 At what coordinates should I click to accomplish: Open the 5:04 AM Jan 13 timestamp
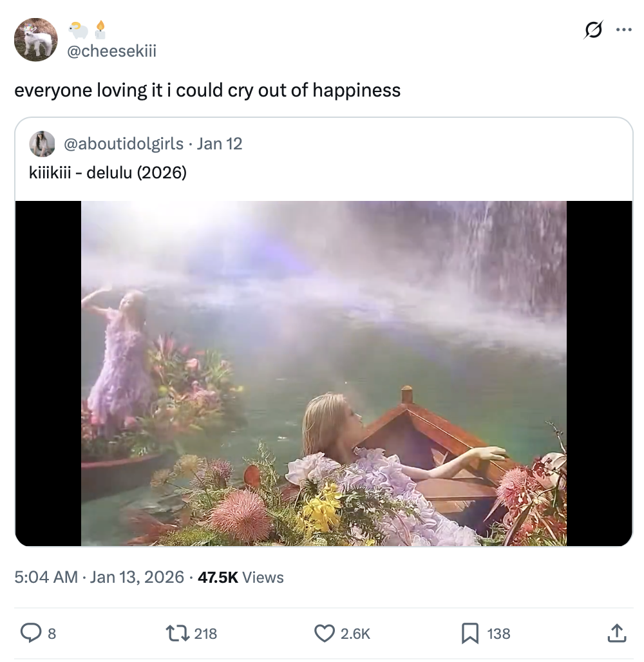tap(99, 577)
